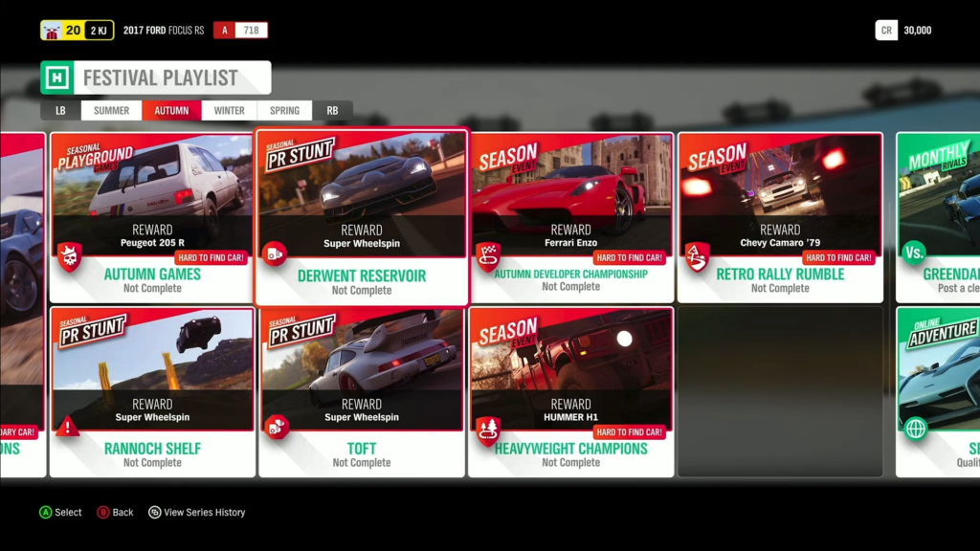This screenshot has height=551, width=980.
Task: Click the Toft speed trap icon
Action: 277,428
